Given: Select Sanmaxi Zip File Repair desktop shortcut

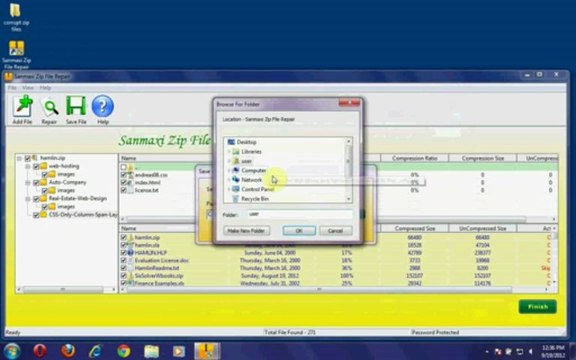Looking at the screenshot, I should pyautogui.click(x=16, y=54).
